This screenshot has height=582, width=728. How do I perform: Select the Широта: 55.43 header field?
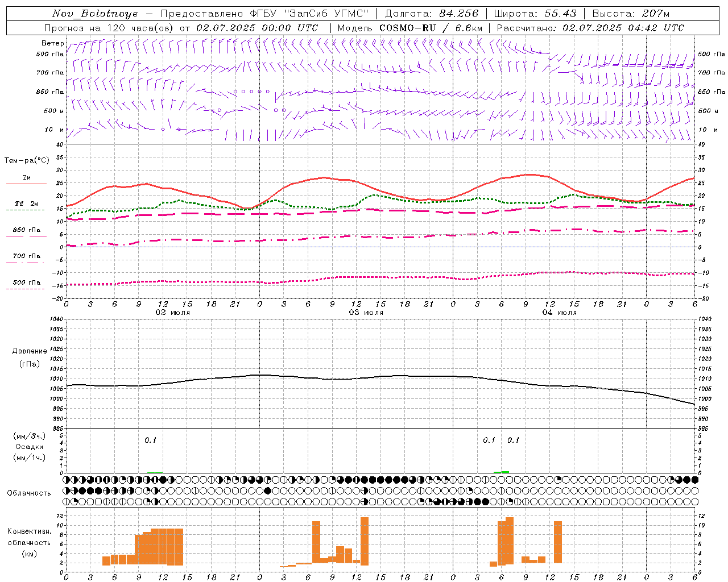(x=535, y=14)
